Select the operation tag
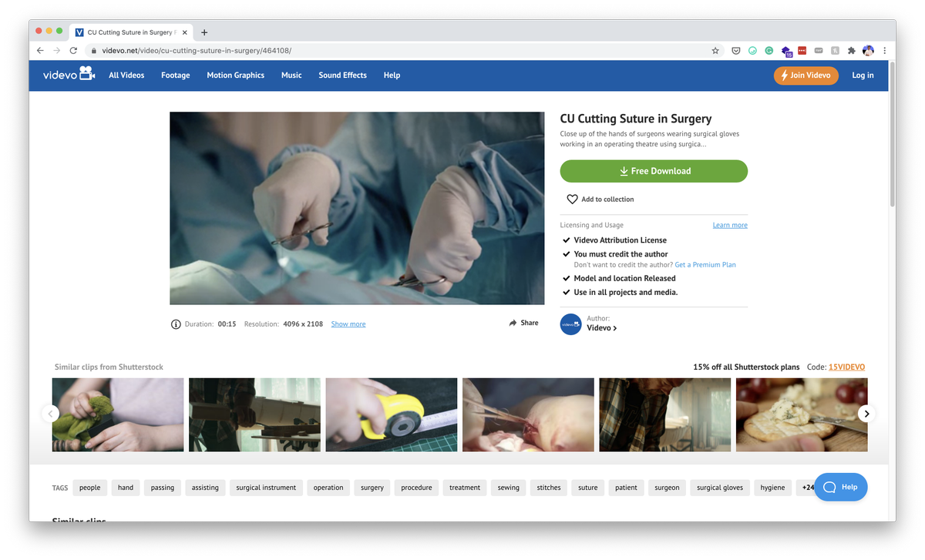Image resolution: width=925 pixels, height=560 pixels. (x=328, y=488)
